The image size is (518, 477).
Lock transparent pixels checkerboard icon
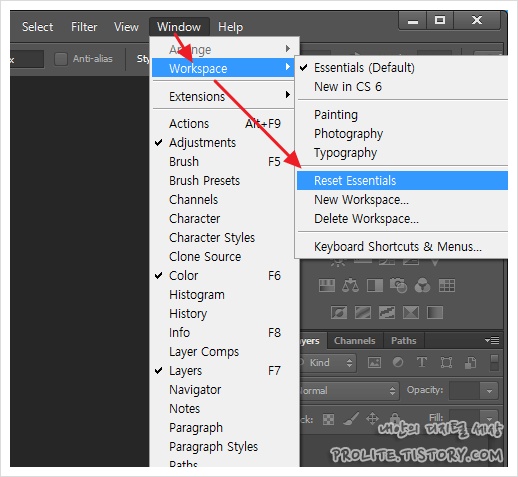click(328, 419)
